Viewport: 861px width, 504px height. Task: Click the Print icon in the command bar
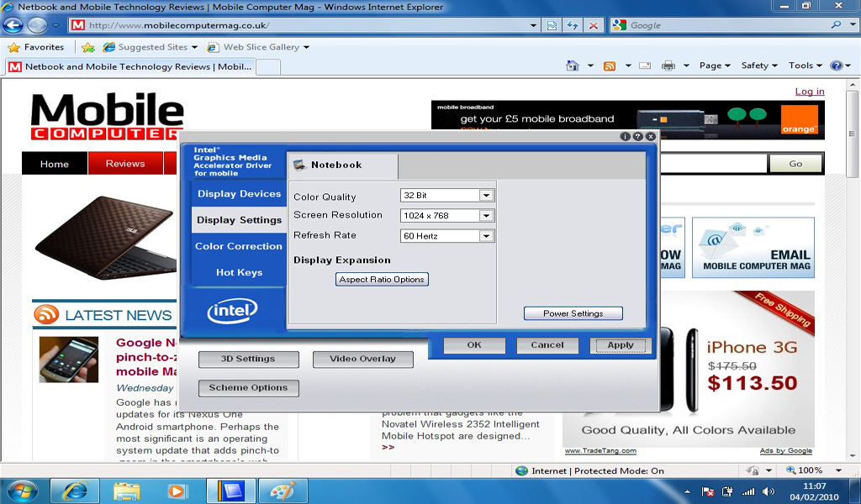click(x=668, y=66)
